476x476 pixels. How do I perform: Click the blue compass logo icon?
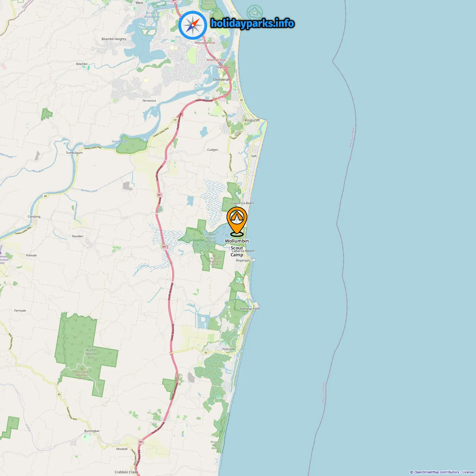(x=193, y=25)
